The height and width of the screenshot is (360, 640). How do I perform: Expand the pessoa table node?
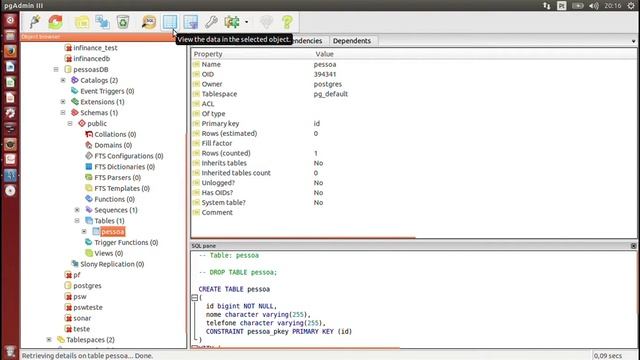84,231
